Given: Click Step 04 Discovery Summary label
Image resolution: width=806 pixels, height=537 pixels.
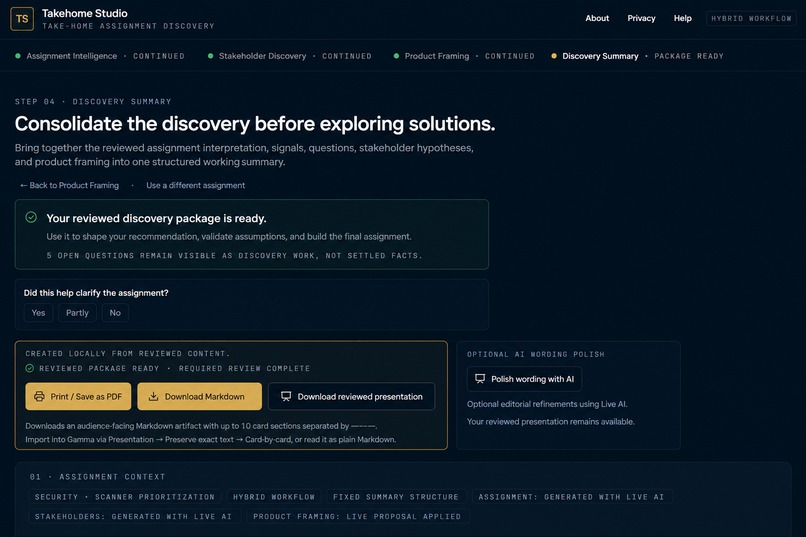Looking at the screenshot, I should 93,101.
